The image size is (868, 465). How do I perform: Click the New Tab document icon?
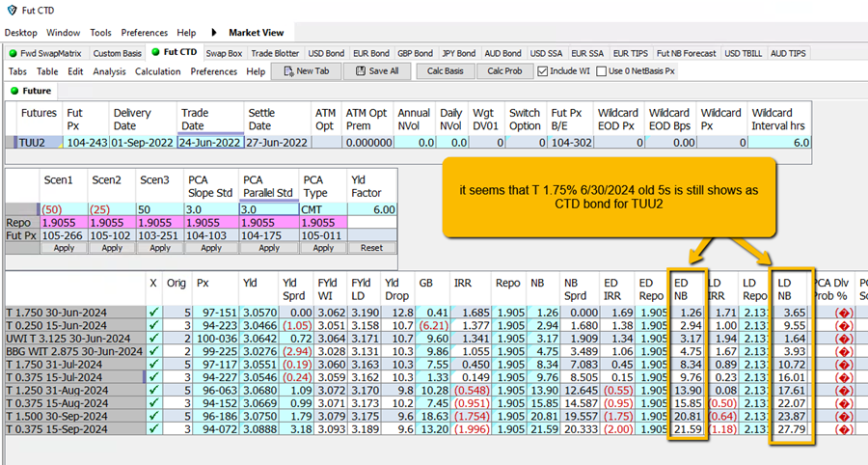tap(288, 70)
